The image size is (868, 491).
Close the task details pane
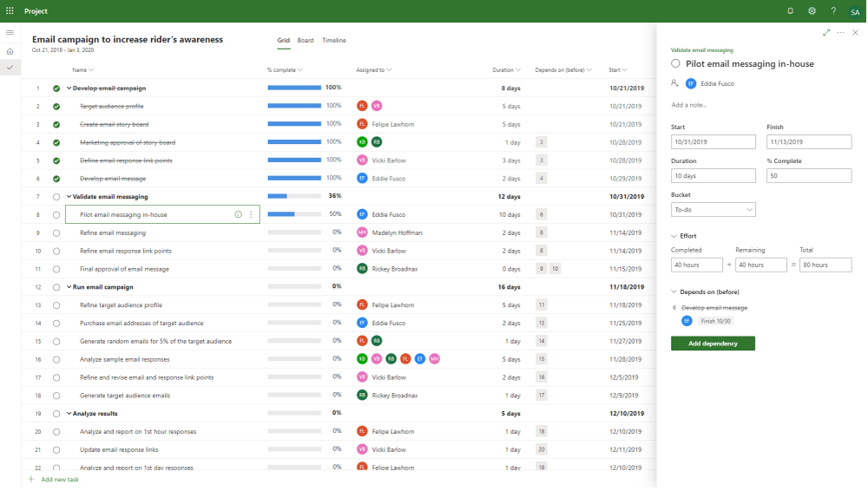tap(855, 33)
